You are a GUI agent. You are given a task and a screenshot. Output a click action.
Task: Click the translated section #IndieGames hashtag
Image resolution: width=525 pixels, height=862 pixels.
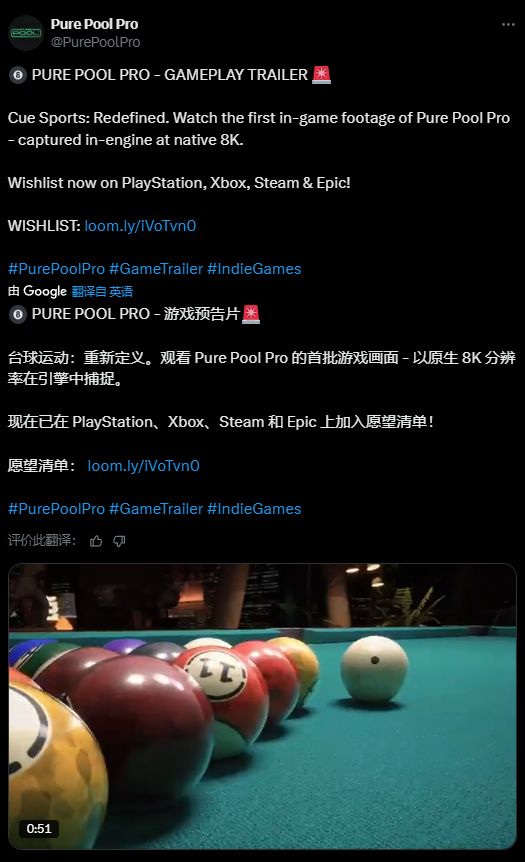pos(254,509)
